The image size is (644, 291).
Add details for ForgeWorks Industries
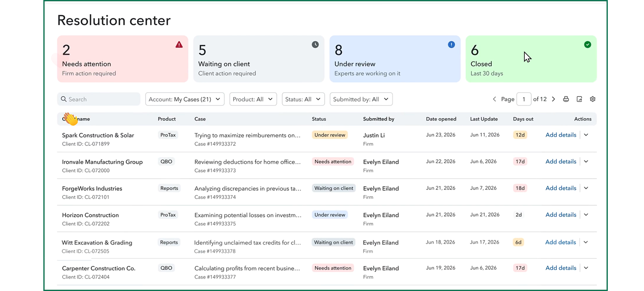(x=561, y=188)
